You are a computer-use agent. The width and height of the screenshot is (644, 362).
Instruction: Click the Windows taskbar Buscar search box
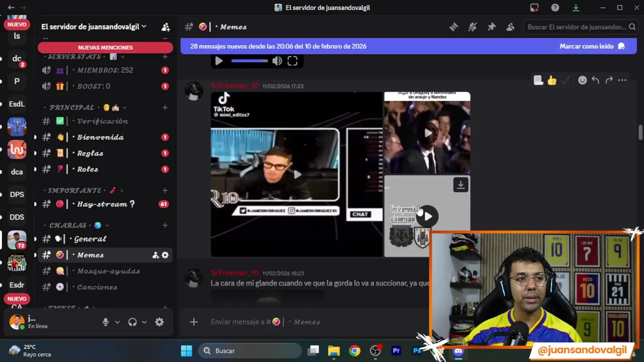250,350
